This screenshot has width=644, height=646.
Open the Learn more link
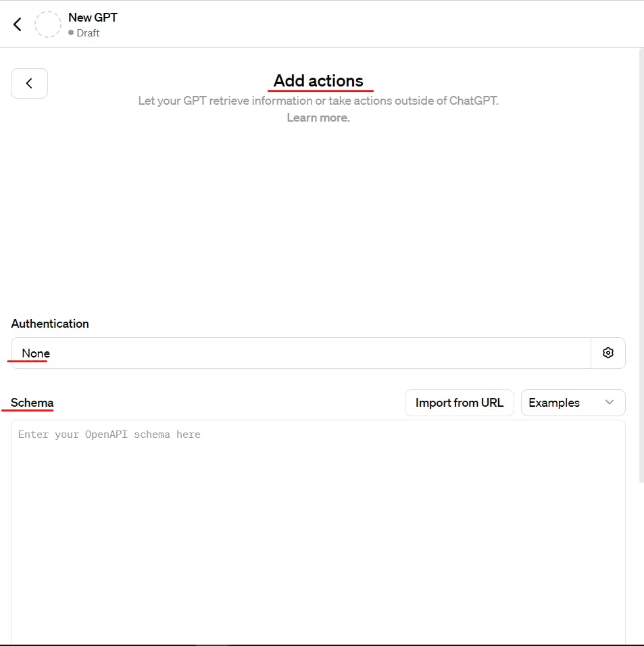318,118
